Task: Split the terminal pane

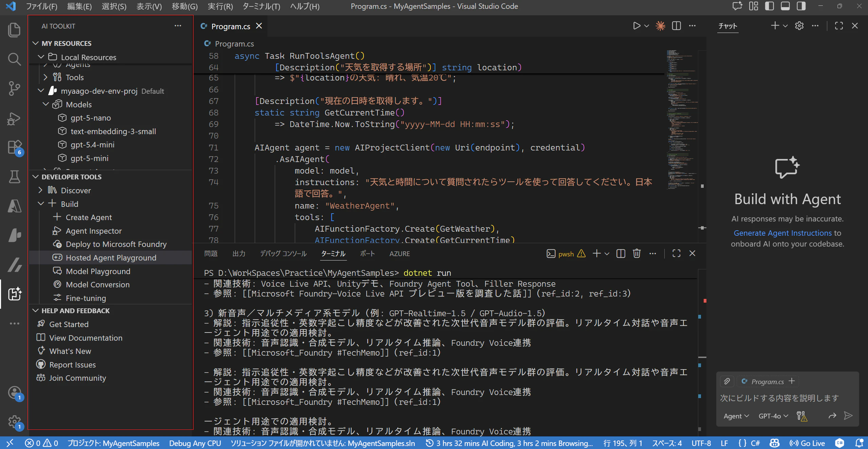Action: coord(621,253)
